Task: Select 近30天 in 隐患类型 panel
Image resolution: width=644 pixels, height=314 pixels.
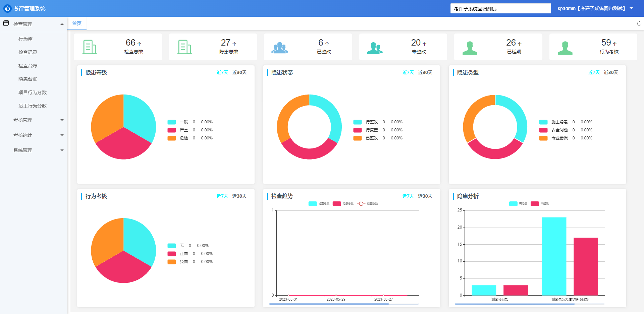Action: 611,72
